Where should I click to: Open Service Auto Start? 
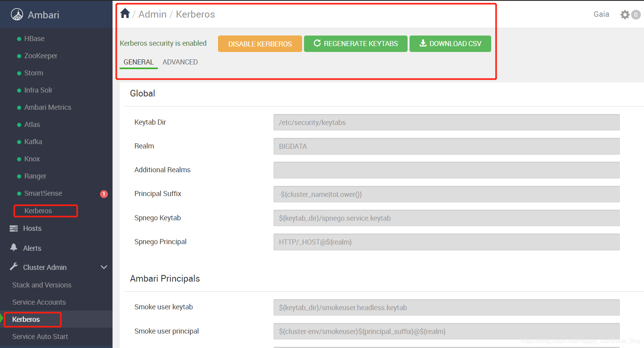[x=40, y=337]
